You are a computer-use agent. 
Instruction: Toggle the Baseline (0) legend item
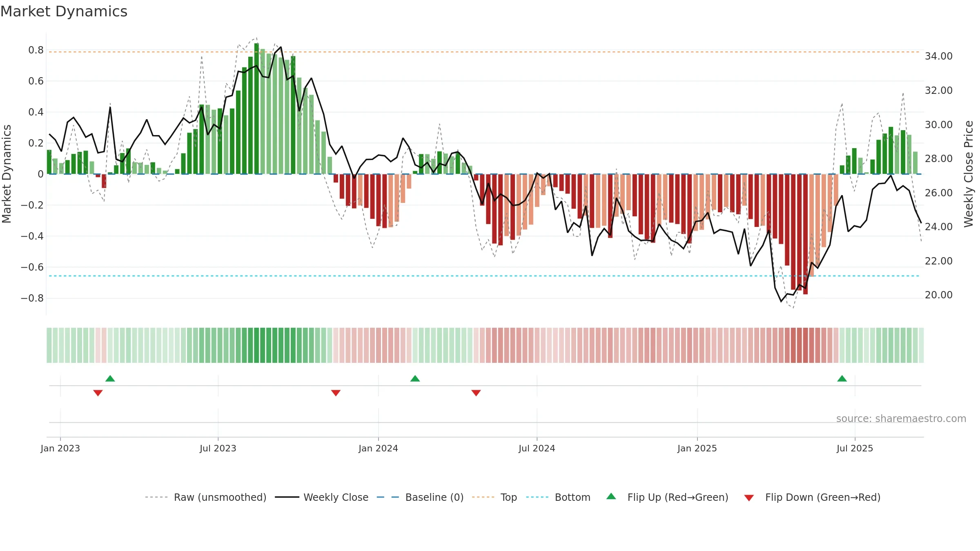(x=420, y=497)
